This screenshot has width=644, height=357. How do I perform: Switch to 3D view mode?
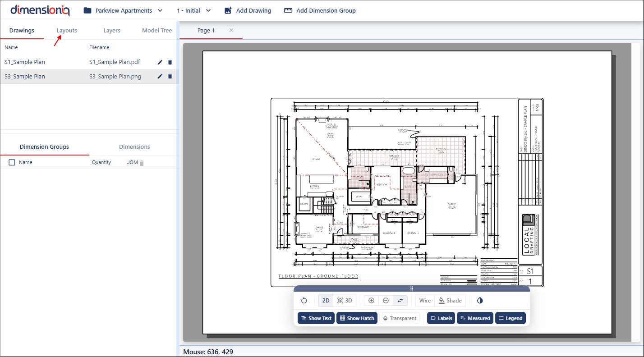coord(345,301)
